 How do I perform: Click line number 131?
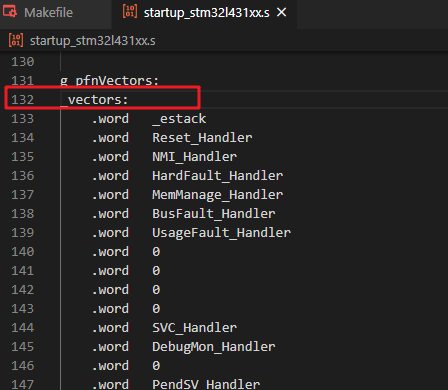[x=23, y=81]
